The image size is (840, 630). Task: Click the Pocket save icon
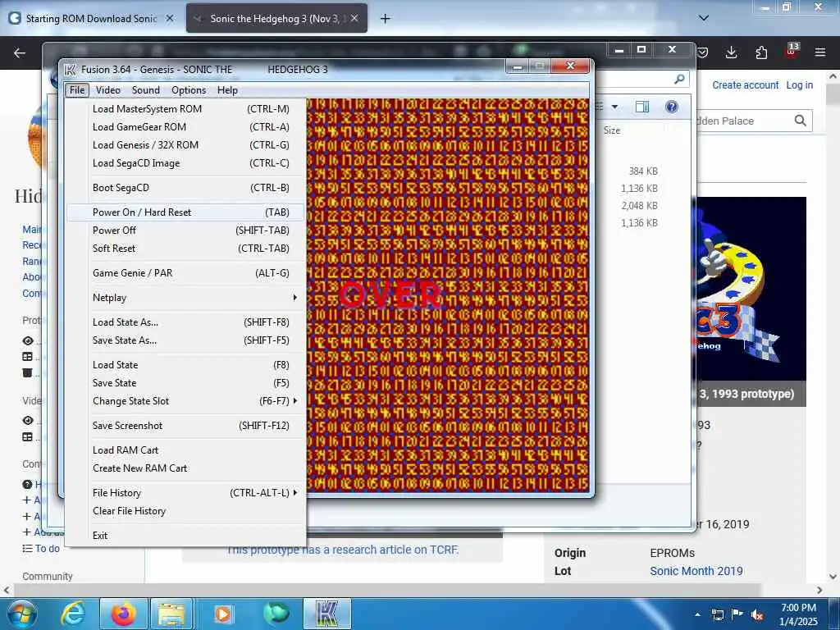point(703,52)
